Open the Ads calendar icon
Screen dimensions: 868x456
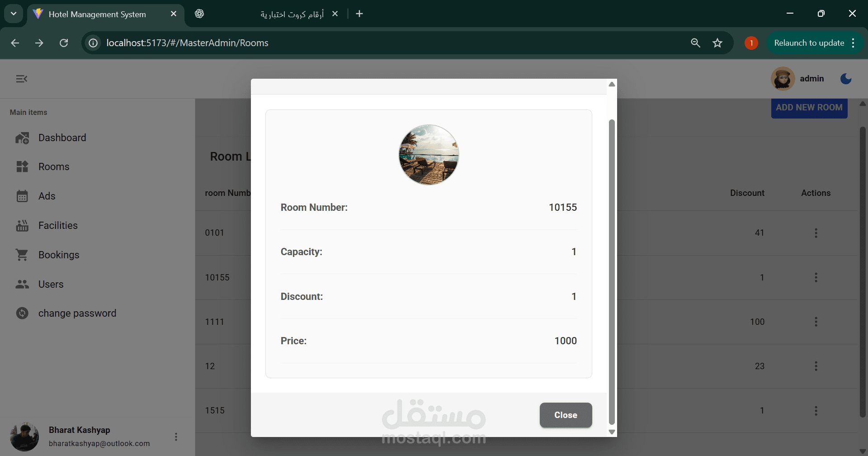[22, 196]
